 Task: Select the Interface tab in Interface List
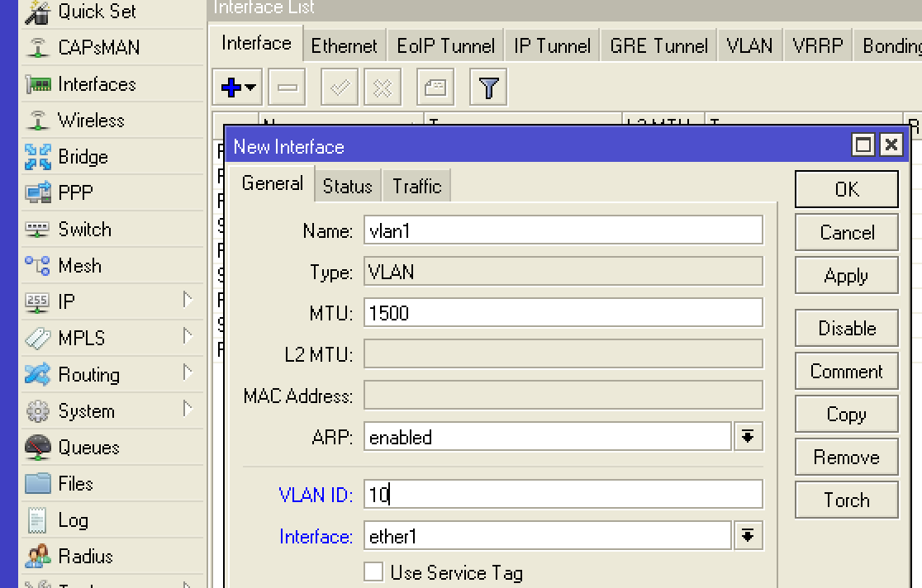[x=256, y=44]
